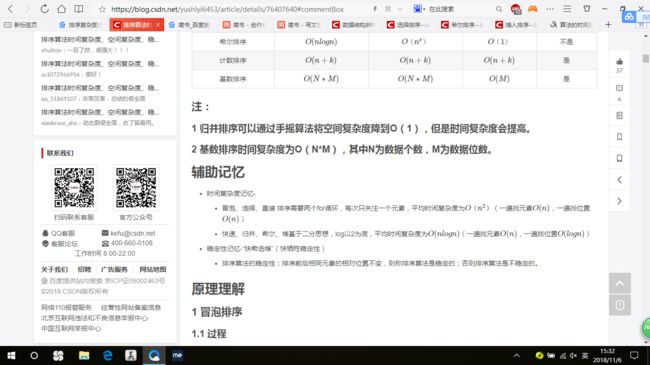Open the 中国互联网举报中心 link
Viewport: 650px width, 365px height.
click(71, 328)
